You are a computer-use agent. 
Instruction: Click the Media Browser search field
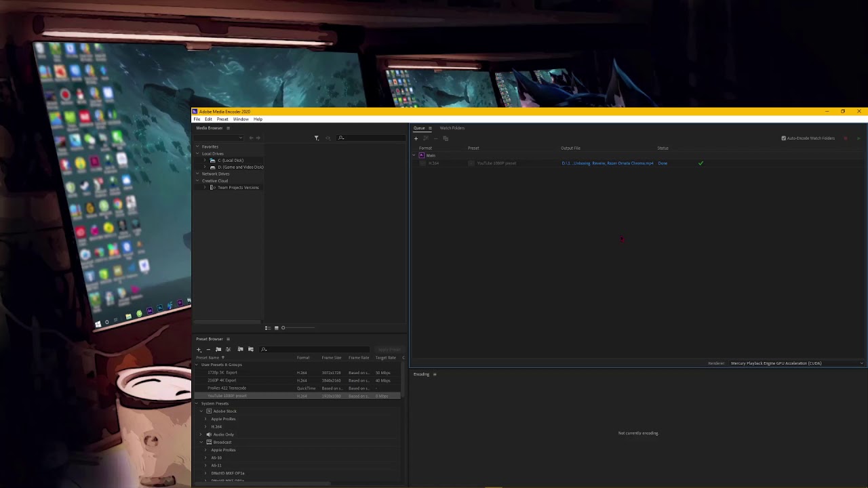[371, 138]
